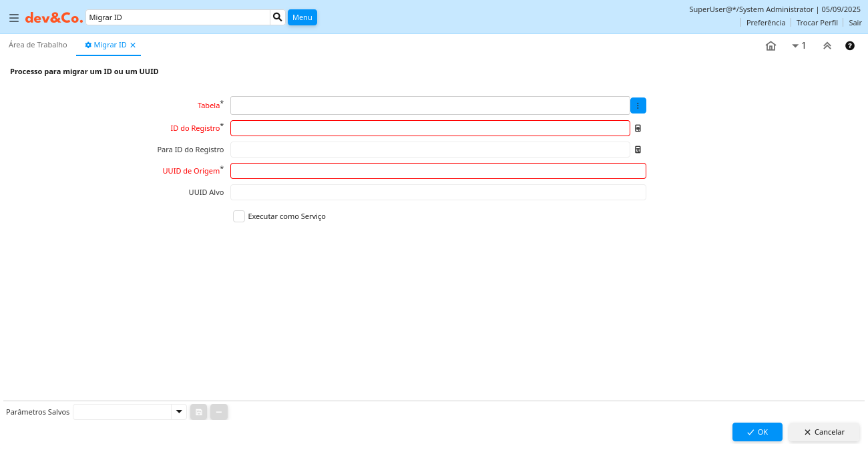Expand the Parâmetros Salvos dropdown

(178, 412)
